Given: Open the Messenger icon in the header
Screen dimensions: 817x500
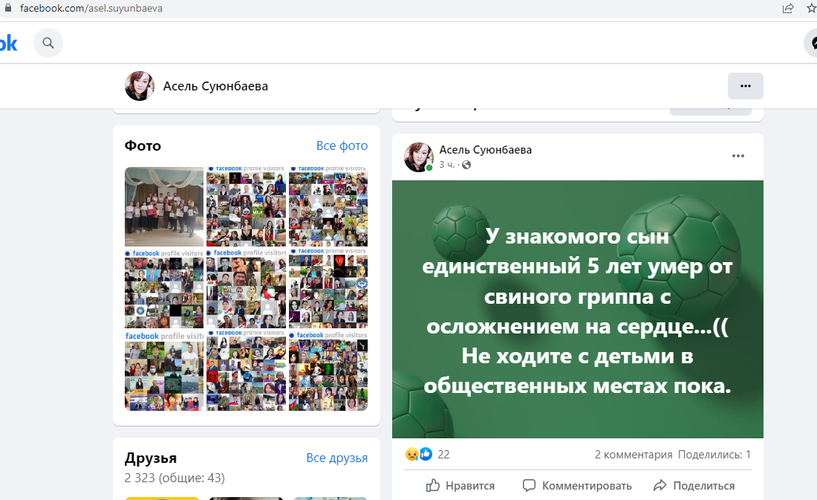Looking at the screenshot, I should point(811,43).
